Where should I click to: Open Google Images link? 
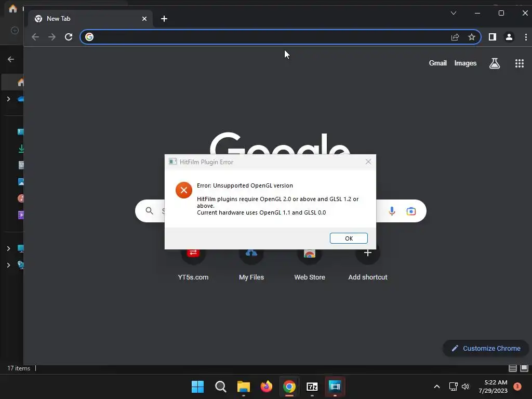(x=465, y=63)
